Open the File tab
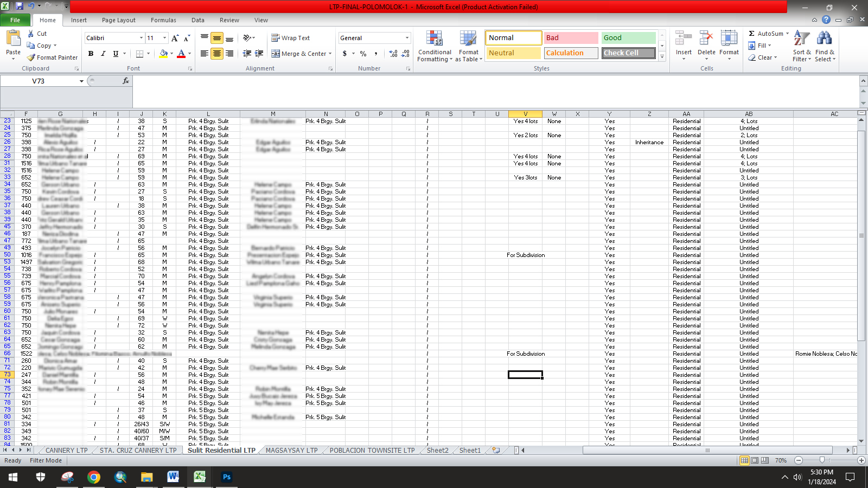Viewport: 868px width, 488px height. click(x=15, y=20)
